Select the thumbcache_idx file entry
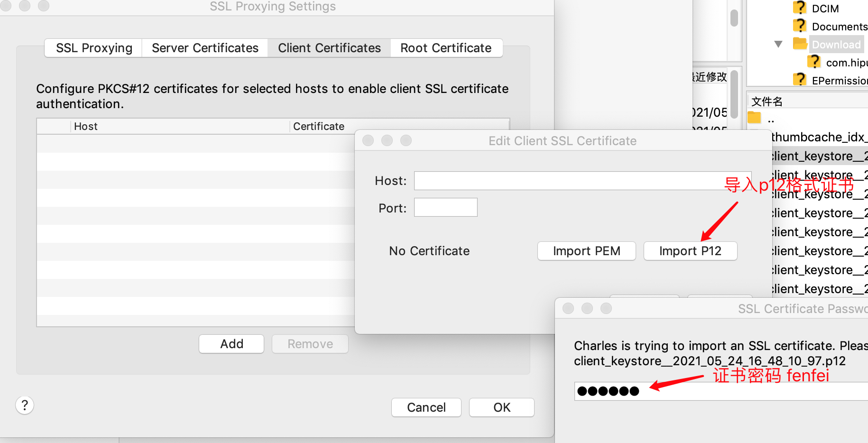The image size is (868, 443). [819, 137]
